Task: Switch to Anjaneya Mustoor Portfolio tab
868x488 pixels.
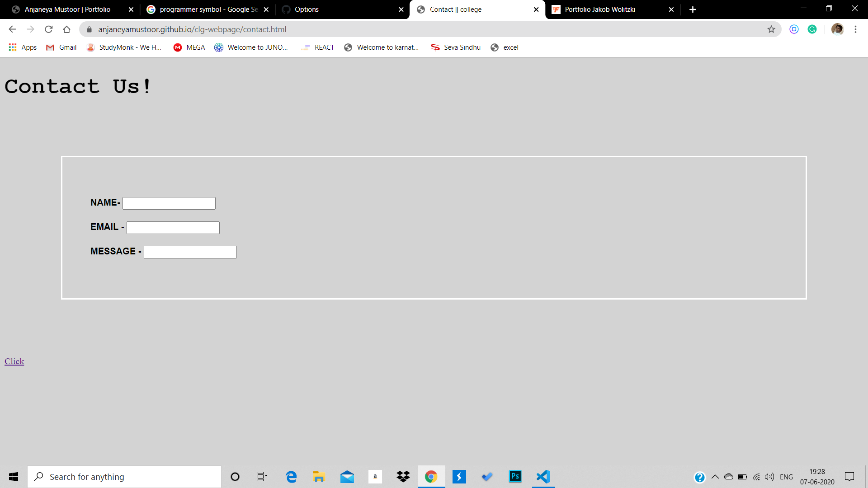Action: tap(72, 9)
